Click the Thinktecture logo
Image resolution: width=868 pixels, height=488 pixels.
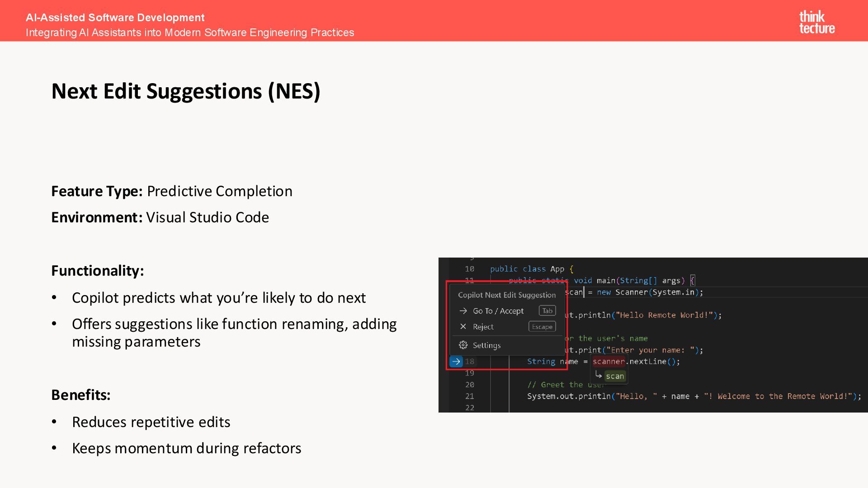click(816, 22)
